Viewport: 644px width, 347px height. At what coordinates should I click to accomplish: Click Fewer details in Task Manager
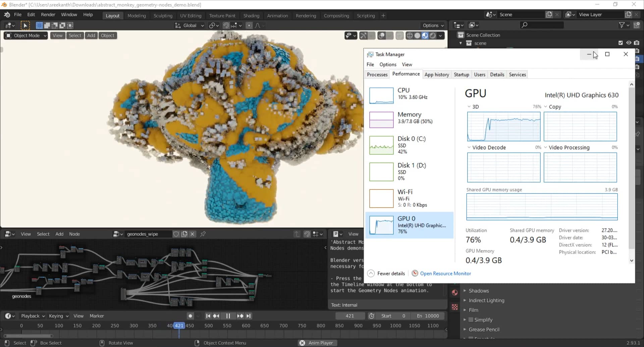(391, 274)
